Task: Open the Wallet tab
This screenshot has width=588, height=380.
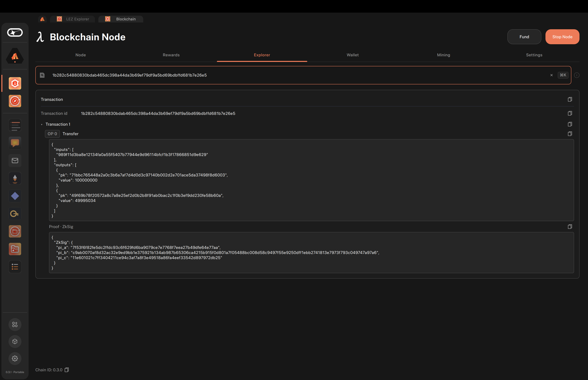Action: tap(353, 55)
